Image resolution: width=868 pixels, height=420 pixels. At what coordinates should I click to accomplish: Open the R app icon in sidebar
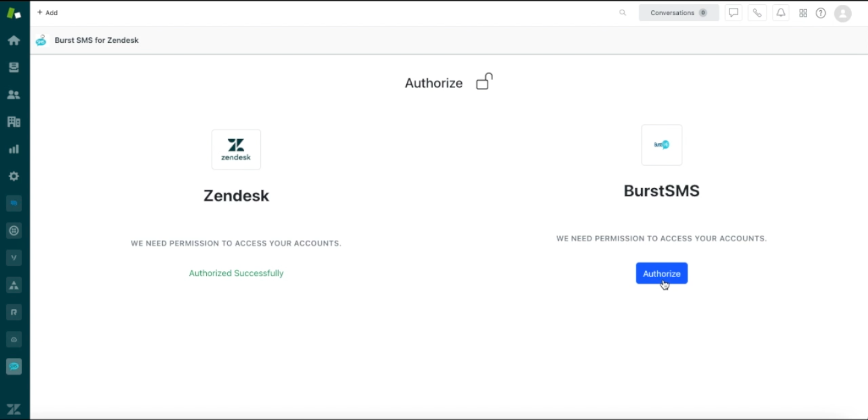tap(14, 312)
